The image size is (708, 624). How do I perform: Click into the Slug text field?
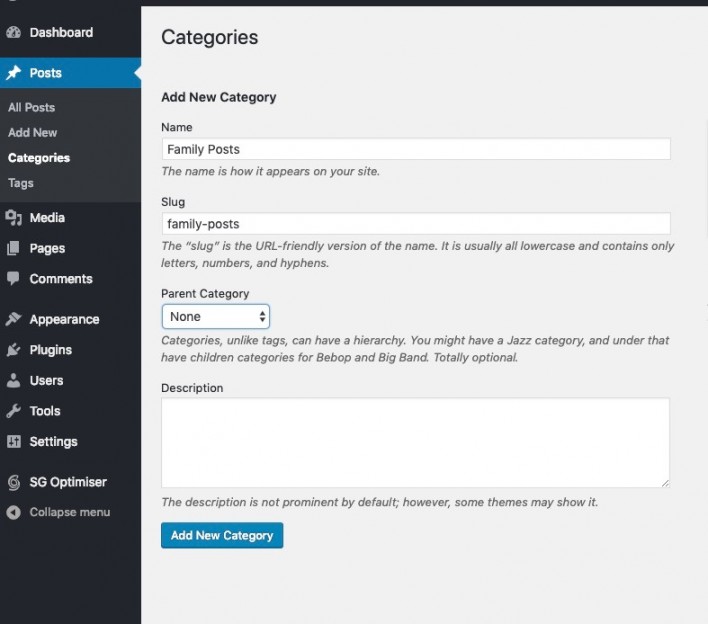[x=416, y=224]
